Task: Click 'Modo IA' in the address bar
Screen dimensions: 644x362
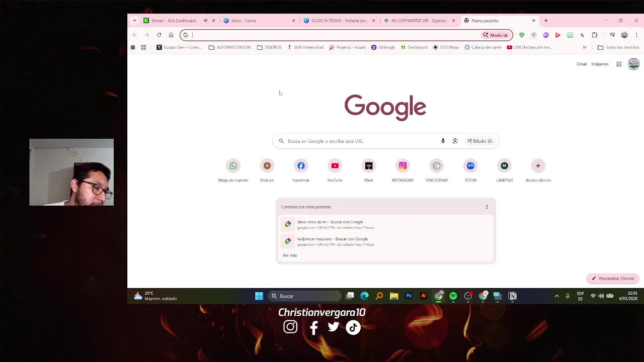Action: coord(496,35)
